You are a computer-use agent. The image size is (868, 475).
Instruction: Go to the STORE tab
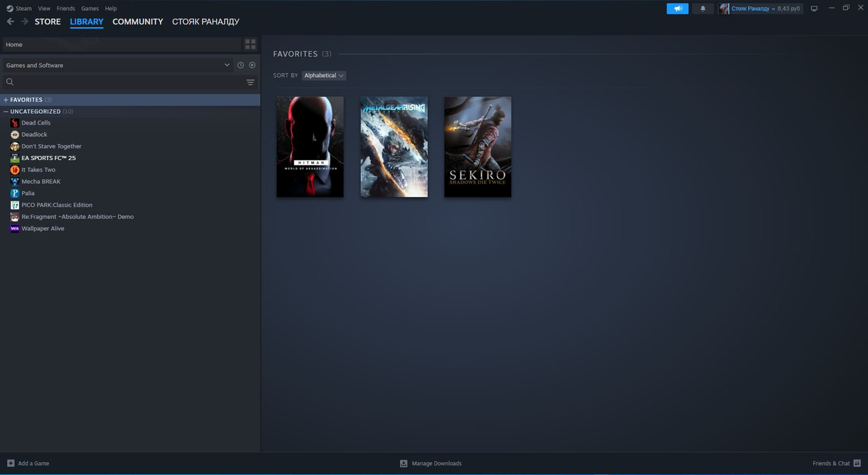coord(47,22)
